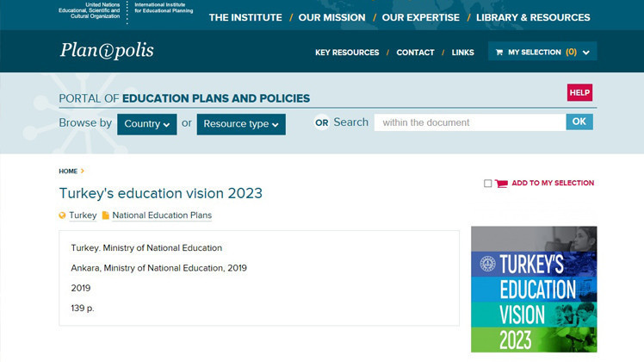Click the red Help button
Viewport: 644px width, 362px height.
coord(579,93)
